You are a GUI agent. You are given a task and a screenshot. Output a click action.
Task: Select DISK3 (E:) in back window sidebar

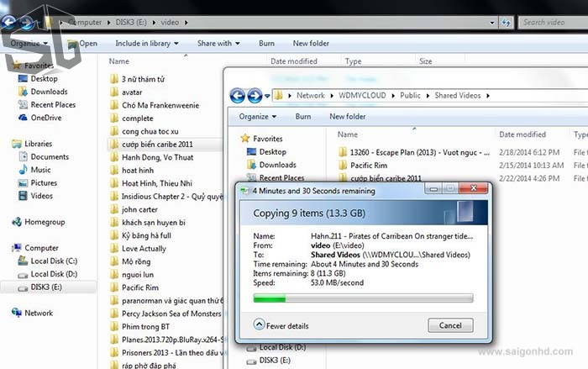point(46,287)
